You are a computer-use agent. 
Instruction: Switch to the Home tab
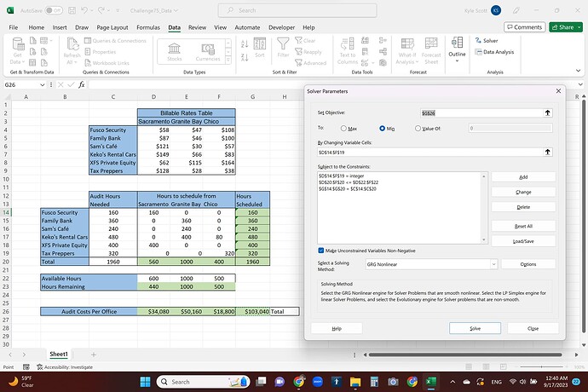[x=37, y=27]
